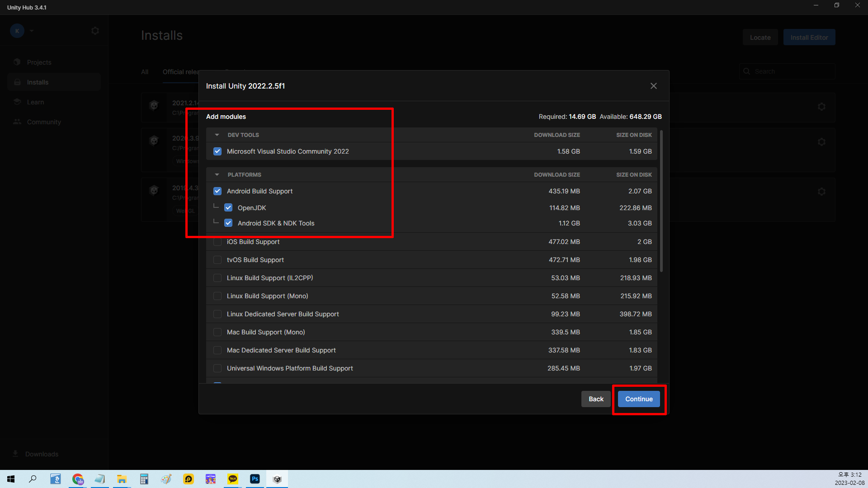Open Google Chrome from the taskbar
This screenshot has height=488, width=868.
point(78,479)
